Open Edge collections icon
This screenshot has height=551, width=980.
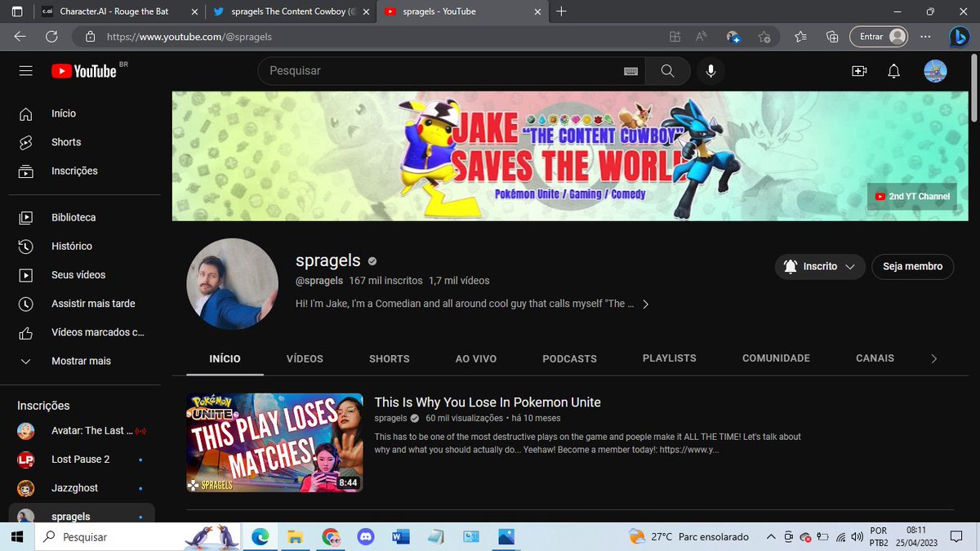[x=832, y=37]
